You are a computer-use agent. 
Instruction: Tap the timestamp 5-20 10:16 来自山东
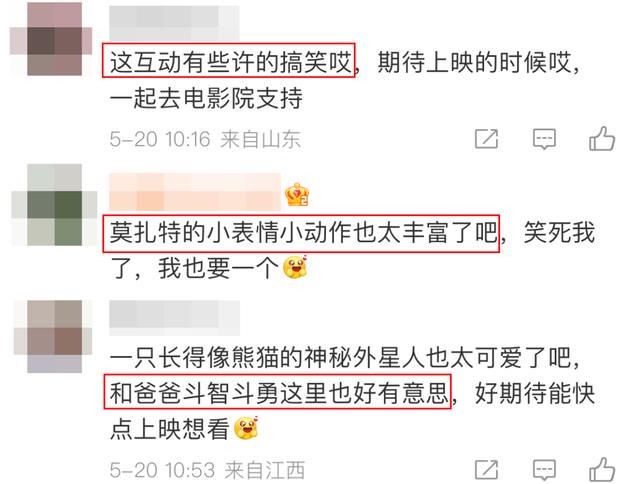[205, 139]
